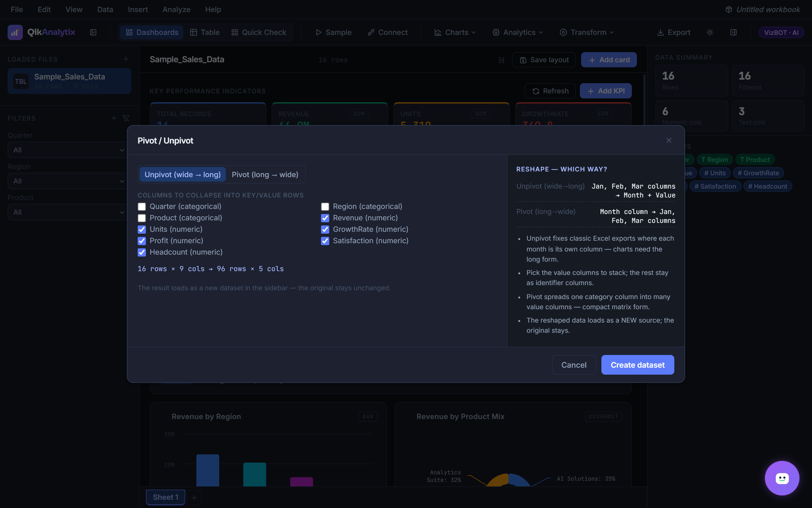The image size is (812, 508).
Task: Open the Transform dropdown
Action: 586,32
